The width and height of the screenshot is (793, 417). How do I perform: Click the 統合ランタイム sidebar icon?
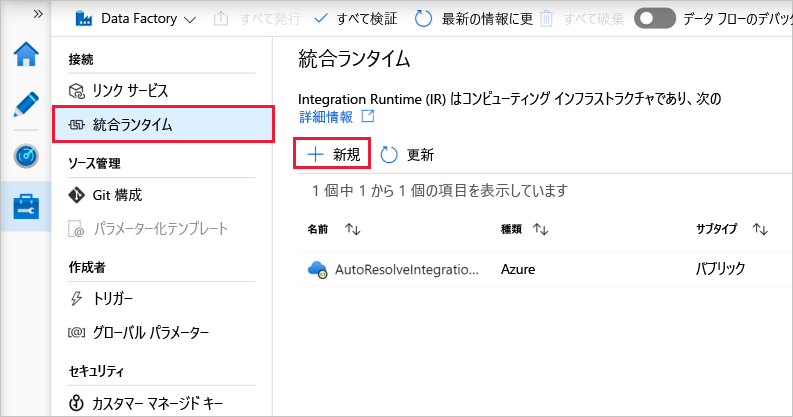coord(76,125)
